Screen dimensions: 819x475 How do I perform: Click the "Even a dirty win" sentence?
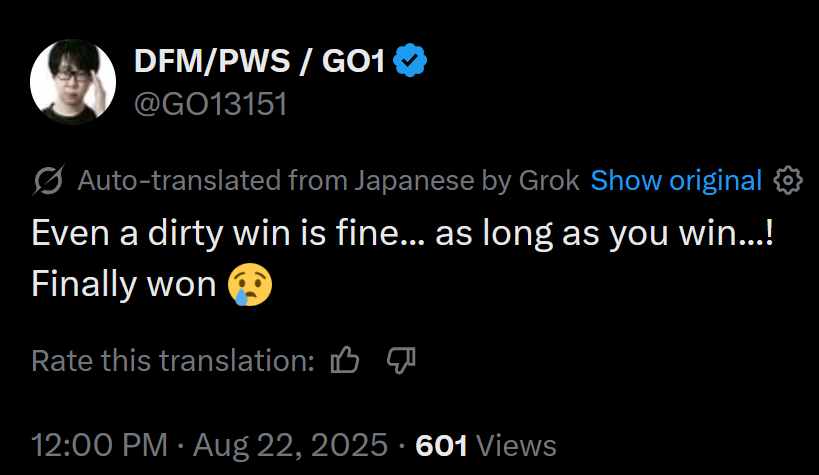pos(402,233)
